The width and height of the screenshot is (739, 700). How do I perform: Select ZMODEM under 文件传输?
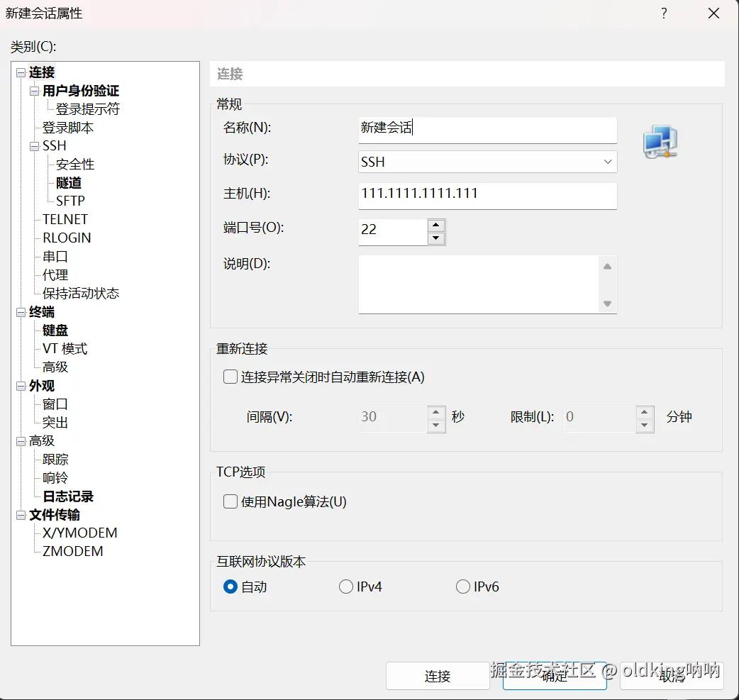tap(72, 551)
